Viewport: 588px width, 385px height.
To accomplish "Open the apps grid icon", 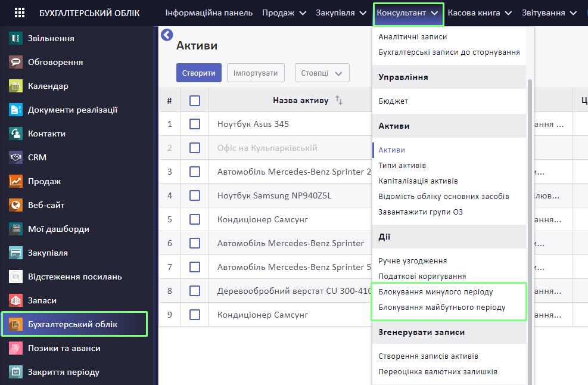I will [20, 13].
